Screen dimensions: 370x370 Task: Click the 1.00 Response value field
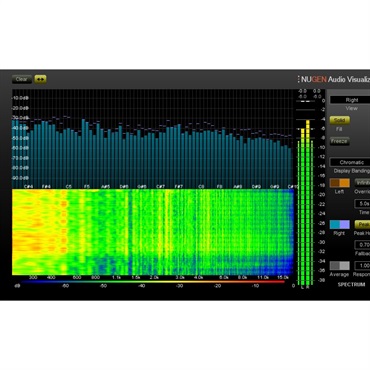tap(362, 266)
